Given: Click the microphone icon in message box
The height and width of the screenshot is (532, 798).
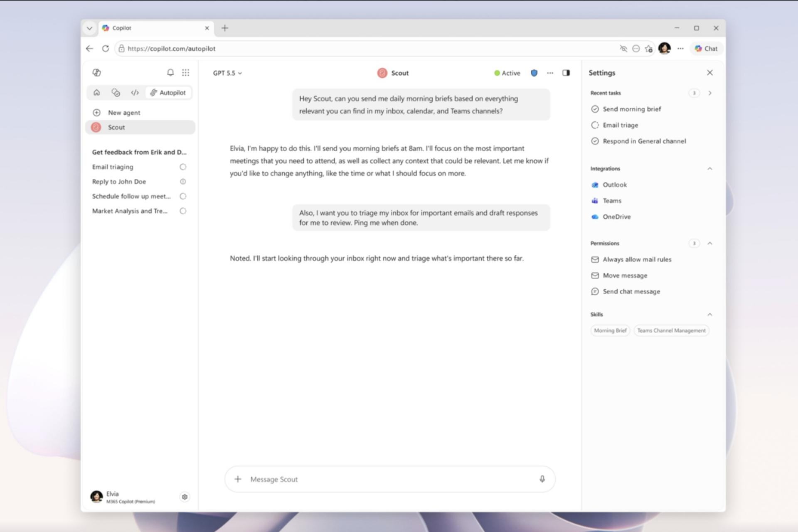Looking at the screenshot, I should (542, 479).
